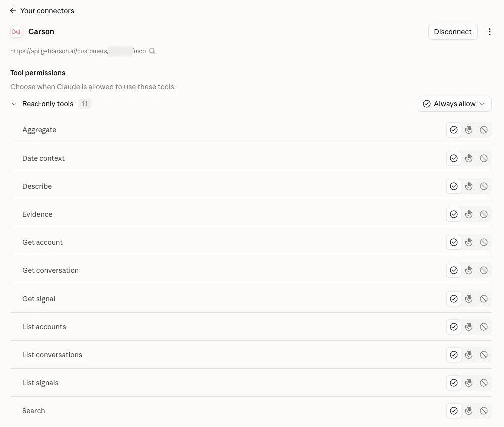Set Get conversation to always allow
The image size is (504, 427).
[x=453, y=270]
